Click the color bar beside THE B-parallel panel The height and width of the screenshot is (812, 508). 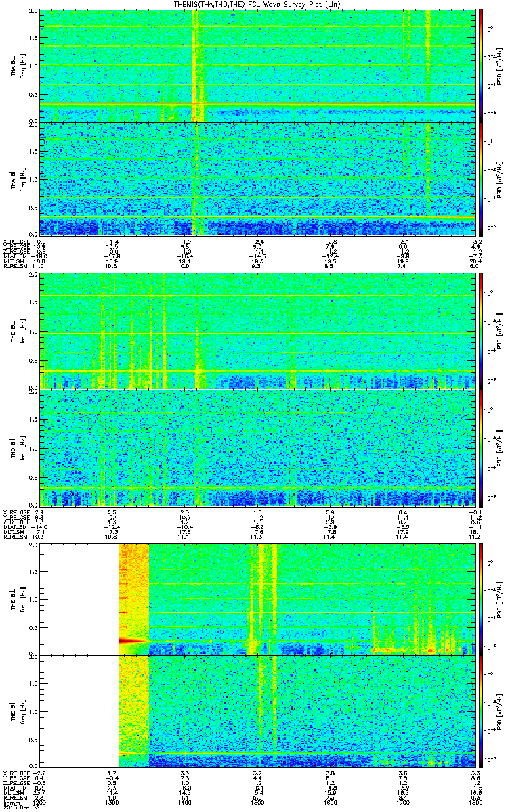pyautogui.click(x=481, y=710)
